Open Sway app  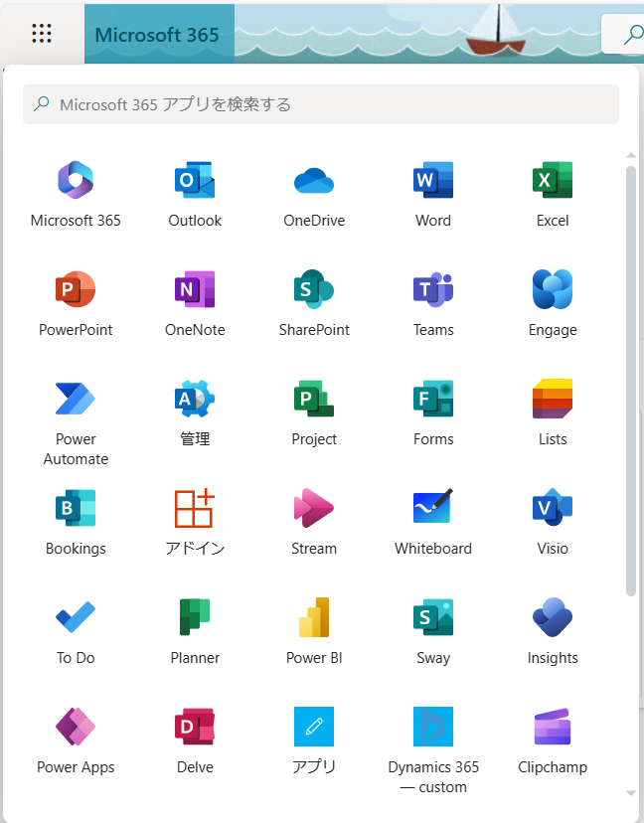point(433,616)
